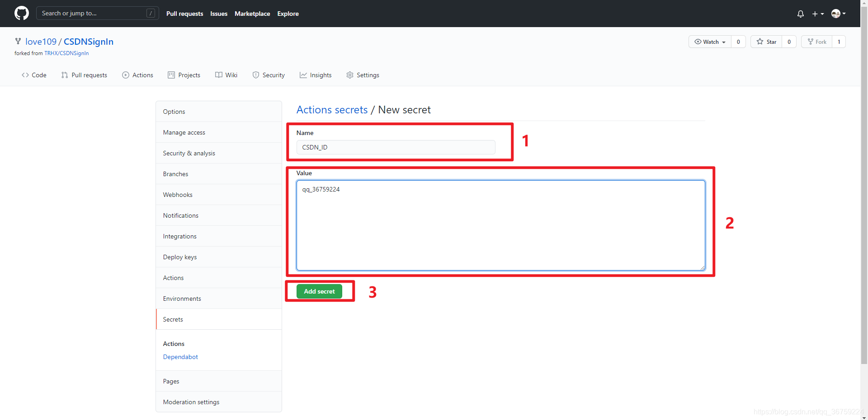
Task: Click the Projects board icon
Action: (171, 75)
